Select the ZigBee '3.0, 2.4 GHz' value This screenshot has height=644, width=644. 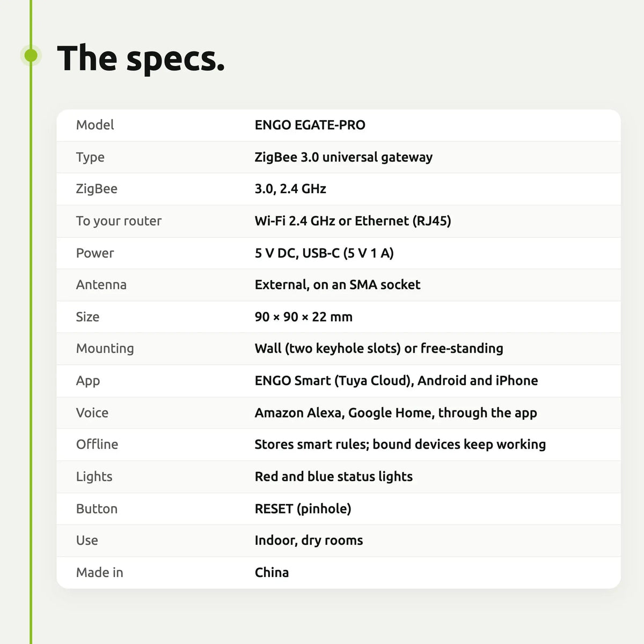(290, 189)
